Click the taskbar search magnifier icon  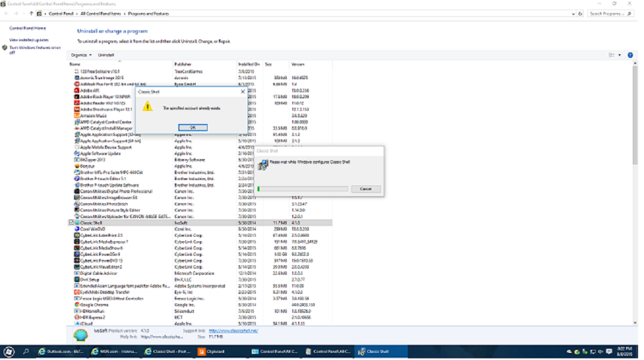coord(26,352)
